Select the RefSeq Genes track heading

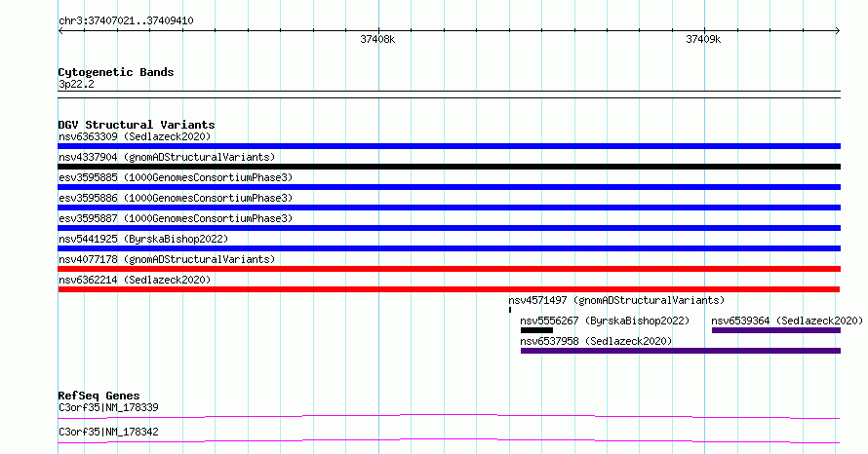click(99, 396)
